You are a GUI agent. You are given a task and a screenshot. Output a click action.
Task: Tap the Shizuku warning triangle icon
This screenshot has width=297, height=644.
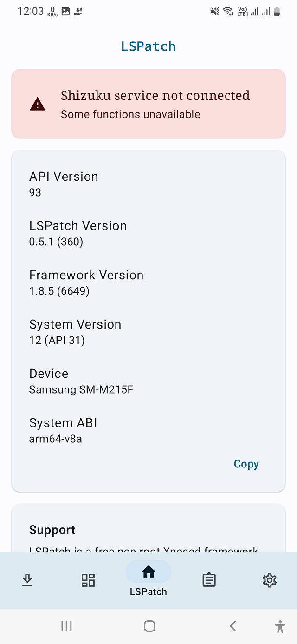pos(38,105)
